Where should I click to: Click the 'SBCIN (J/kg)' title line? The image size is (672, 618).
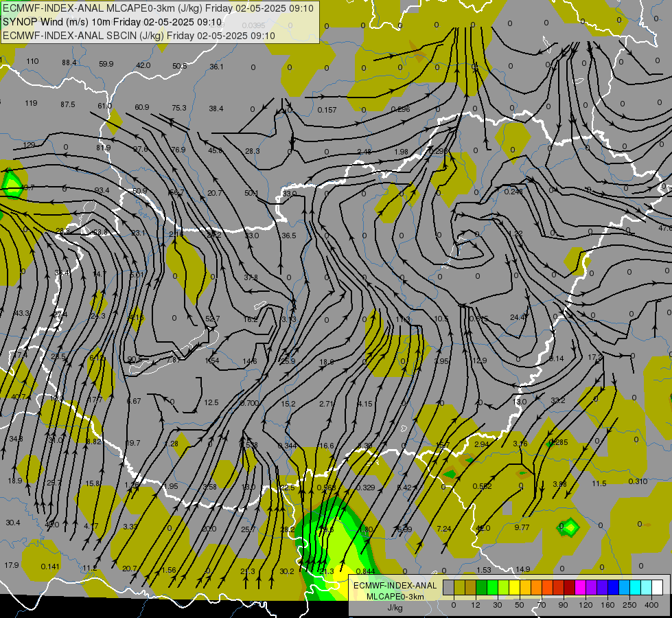pyautogui.click(x=139, y=36)
